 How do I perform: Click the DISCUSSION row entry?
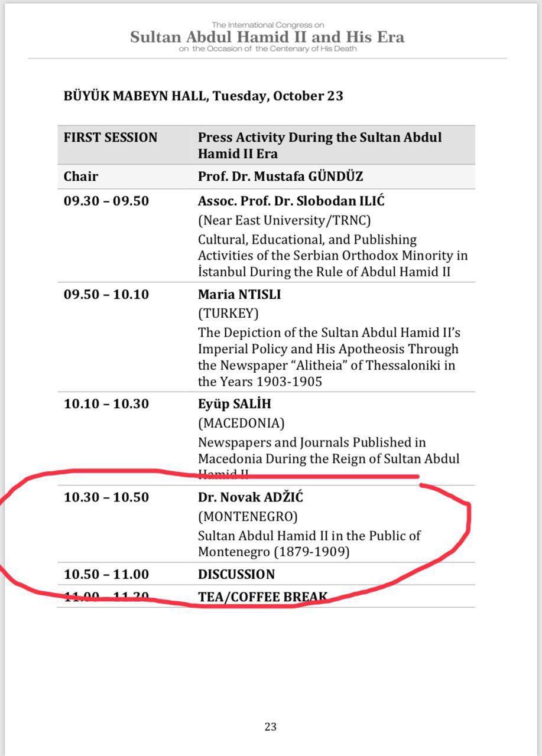236,574
